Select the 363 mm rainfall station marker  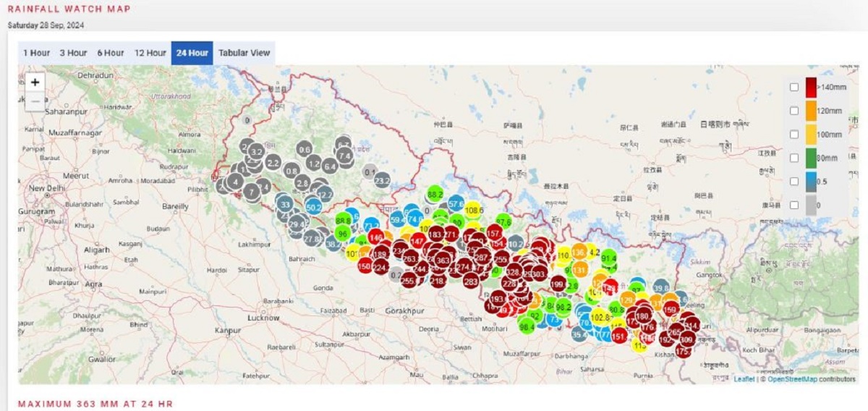coord(443,260)
